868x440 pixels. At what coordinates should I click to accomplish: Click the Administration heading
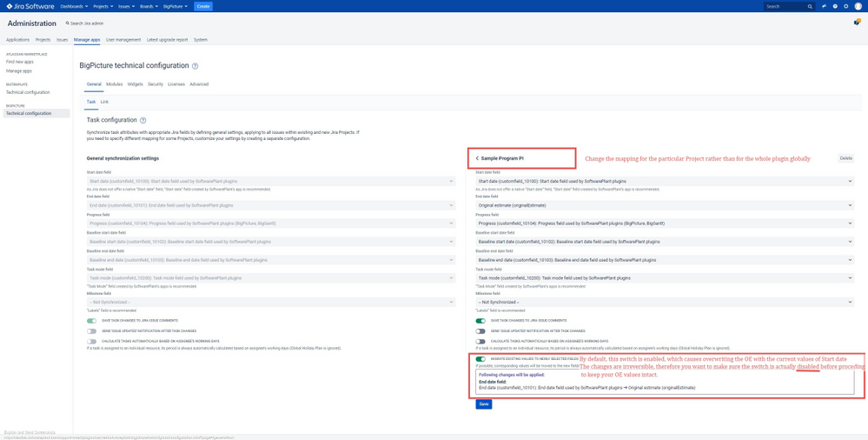(32, 23)
